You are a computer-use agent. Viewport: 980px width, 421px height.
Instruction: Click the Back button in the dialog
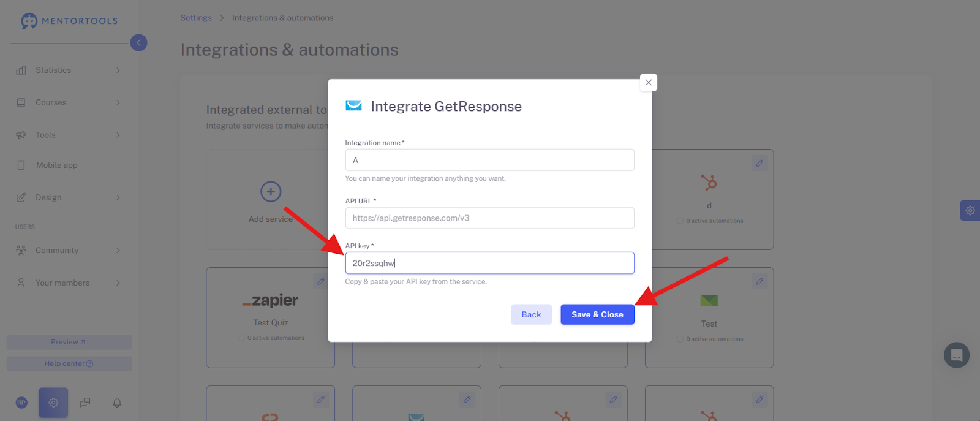[531, 314]
